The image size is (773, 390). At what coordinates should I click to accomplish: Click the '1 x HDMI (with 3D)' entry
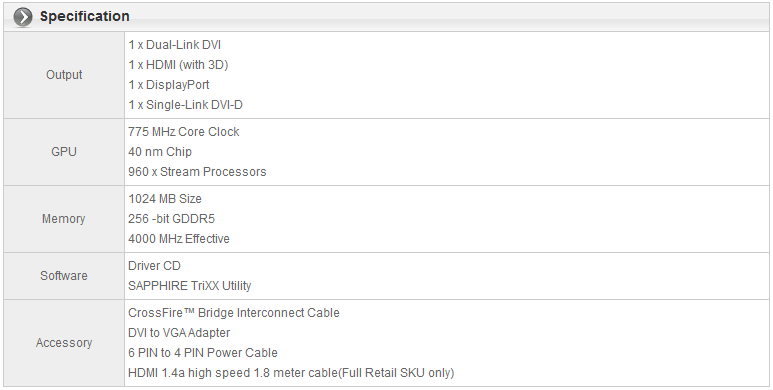tap(178, 65)
